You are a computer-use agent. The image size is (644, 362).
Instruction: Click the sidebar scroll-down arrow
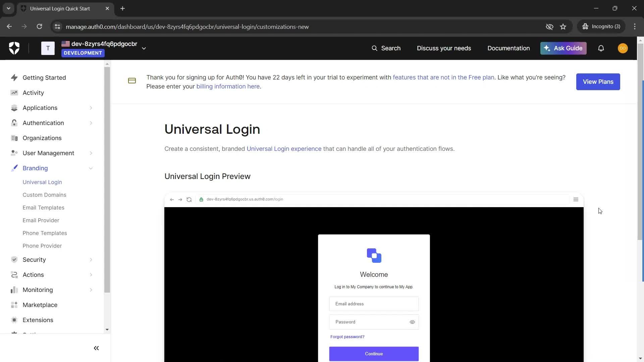[x=107, y=330]
